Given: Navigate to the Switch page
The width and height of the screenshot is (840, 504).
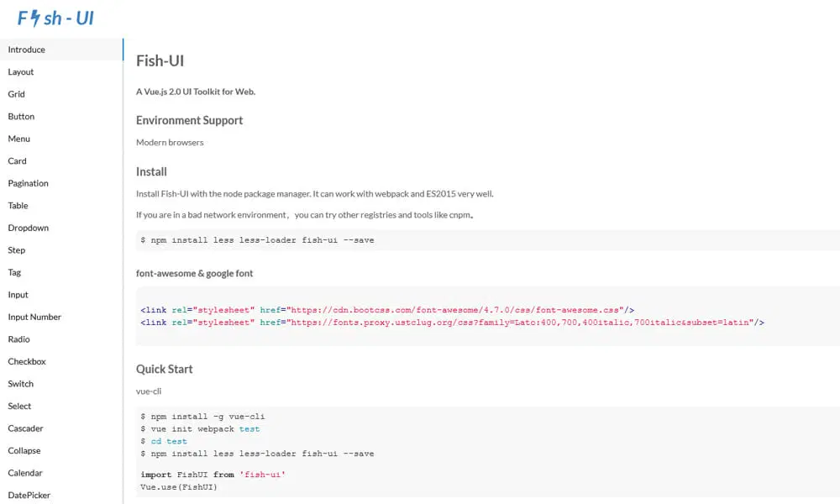Looking at the screenshot, I should 61,384.
